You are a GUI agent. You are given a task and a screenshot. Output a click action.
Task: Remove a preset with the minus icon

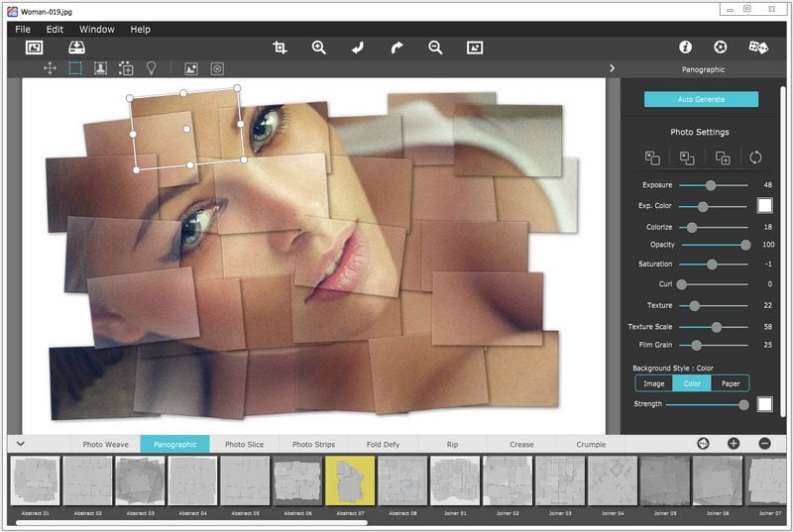764,444
